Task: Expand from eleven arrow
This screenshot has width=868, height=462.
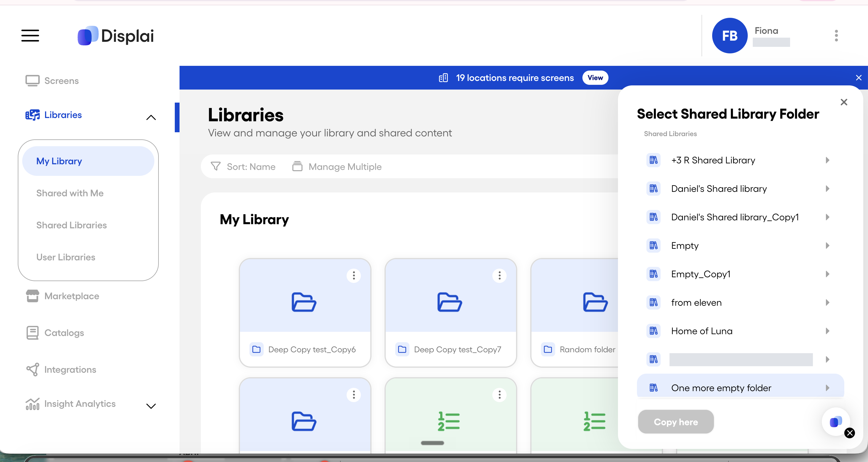Action: pyautogui.click(x=828, y=302)
